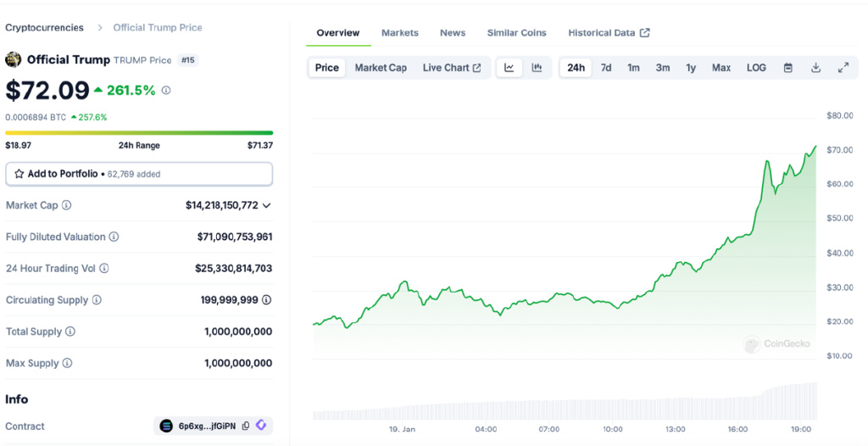Image resolution: width=868 pixels, height=446 pixels.
Task: Select the 24h time range
Action: (576, 68)
